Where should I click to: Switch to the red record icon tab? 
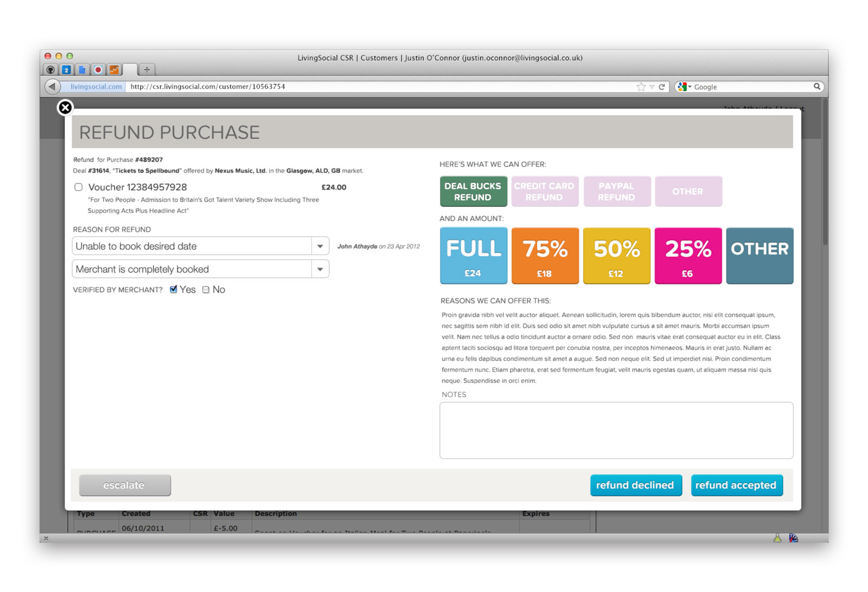[x=97, y=69]
